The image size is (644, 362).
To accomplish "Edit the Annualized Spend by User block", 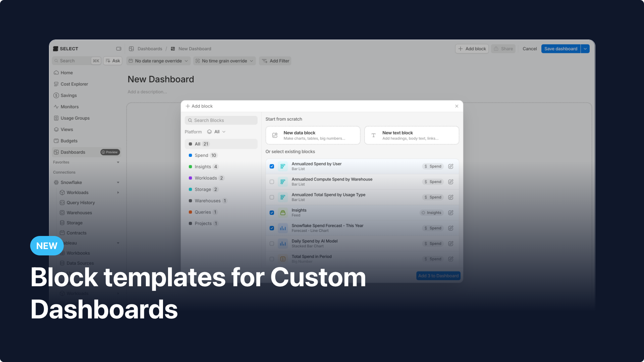I will 451,166.
